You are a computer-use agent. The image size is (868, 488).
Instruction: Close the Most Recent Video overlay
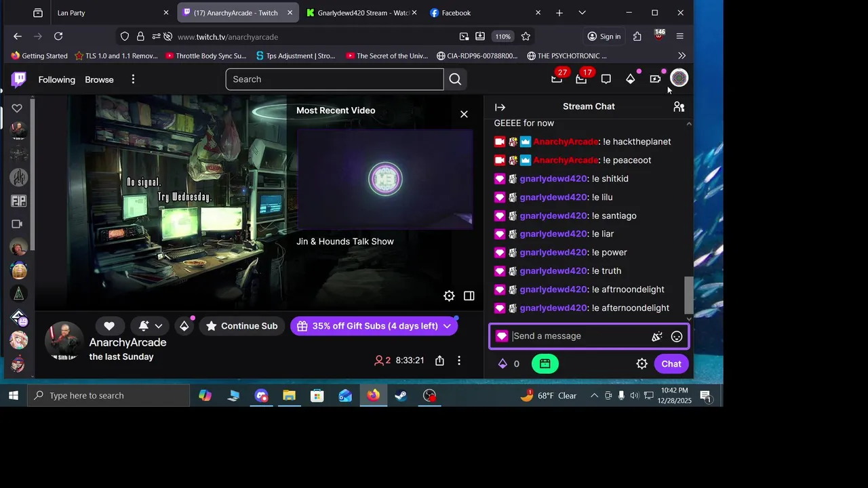coord(464,114)
